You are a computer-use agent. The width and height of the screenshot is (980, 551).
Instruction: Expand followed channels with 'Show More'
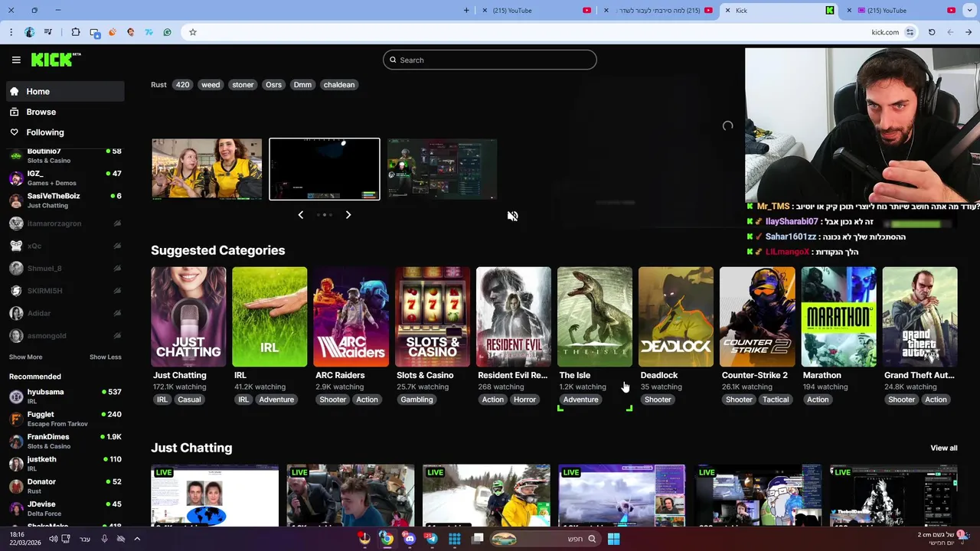click(x=25, y=357)
